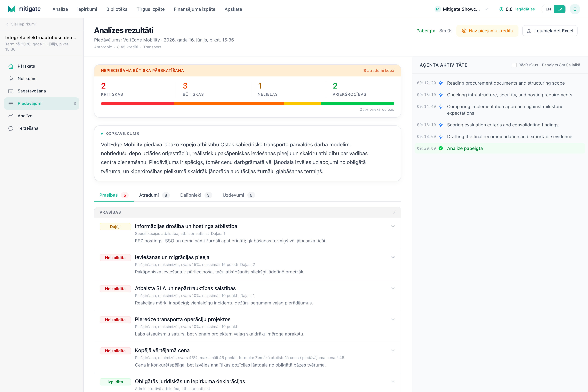
Task: Open Sagatavošana in the sidebar
Action: click(41, 91)
